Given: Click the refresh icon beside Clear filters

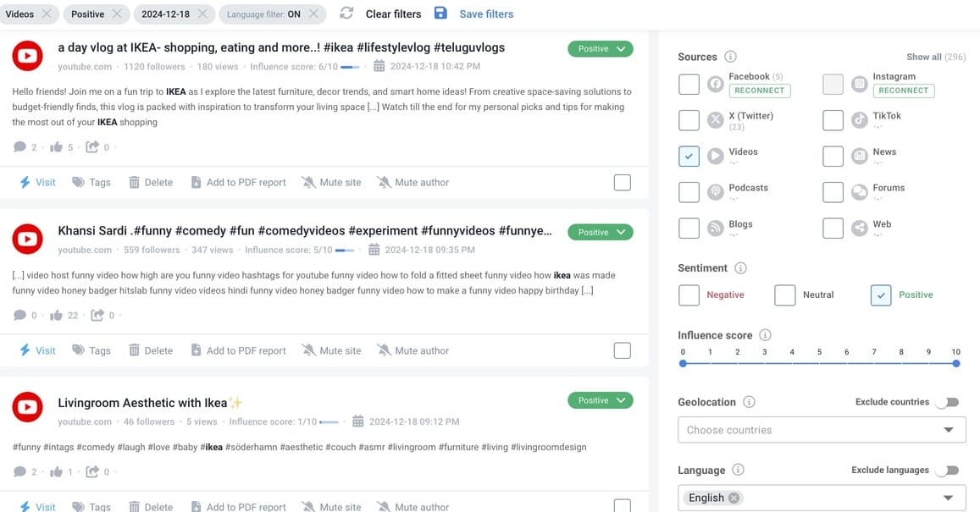Looking at the screenshot, I should tap(346, 14).
